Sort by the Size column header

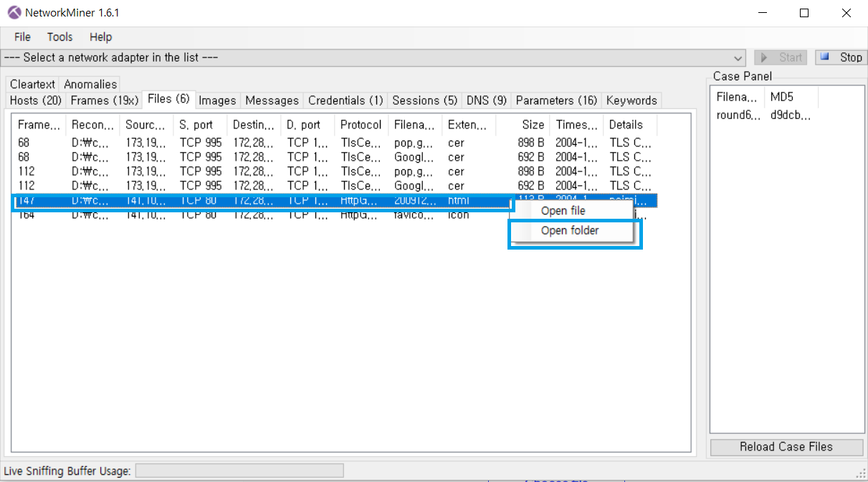tap(523, 125)
